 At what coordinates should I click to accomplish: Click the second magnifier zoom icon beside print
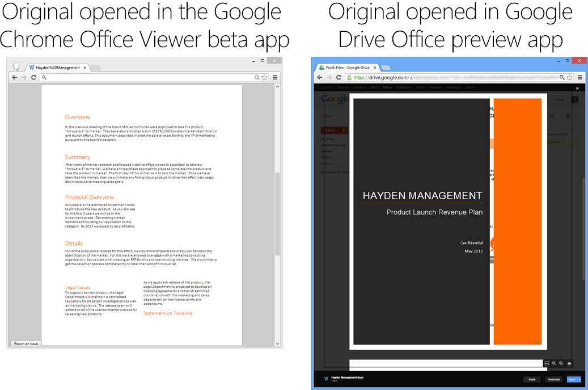coord(561,363)
